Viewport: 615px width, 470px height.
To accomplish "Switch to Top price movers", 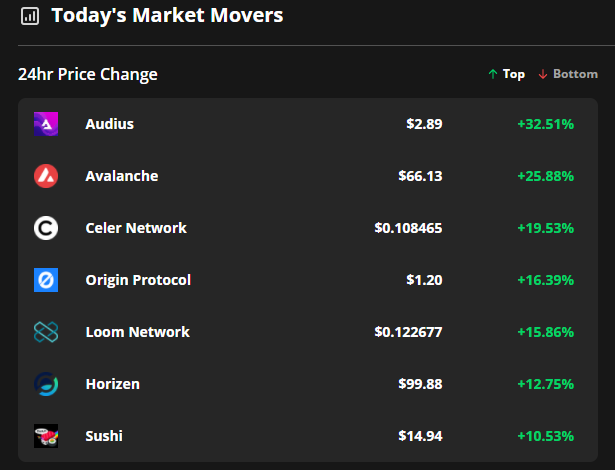I will [x=506, y=74].
